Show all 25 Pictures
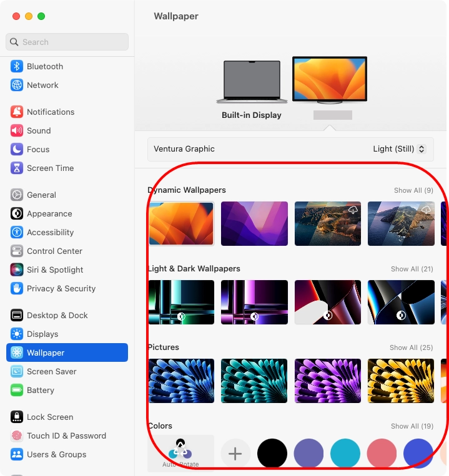 tap(412, 347)
